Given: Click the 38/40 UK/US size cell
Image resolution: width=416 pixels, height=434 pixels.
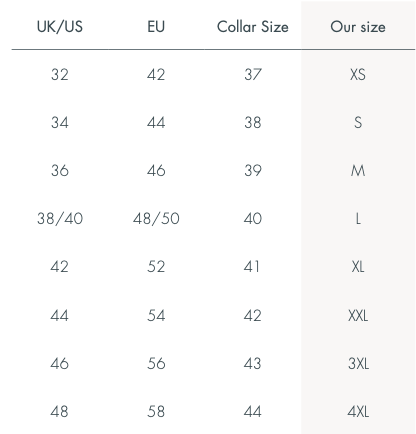Looking at the screenshot, I should click(x=60, y=219).
